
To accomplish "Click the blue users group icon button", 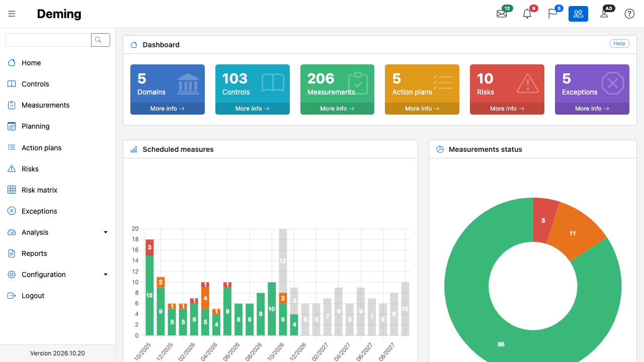I will pos(578,14).
